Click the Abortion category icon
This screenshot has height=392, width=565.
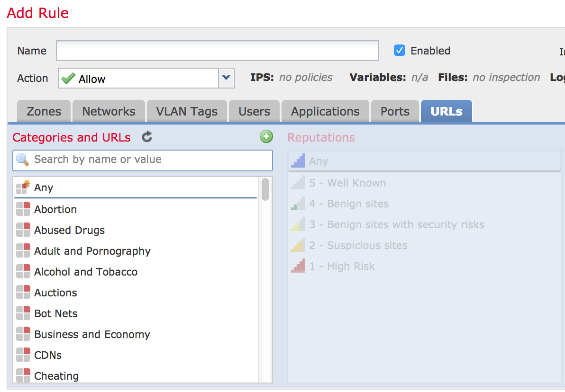[23, 209]
